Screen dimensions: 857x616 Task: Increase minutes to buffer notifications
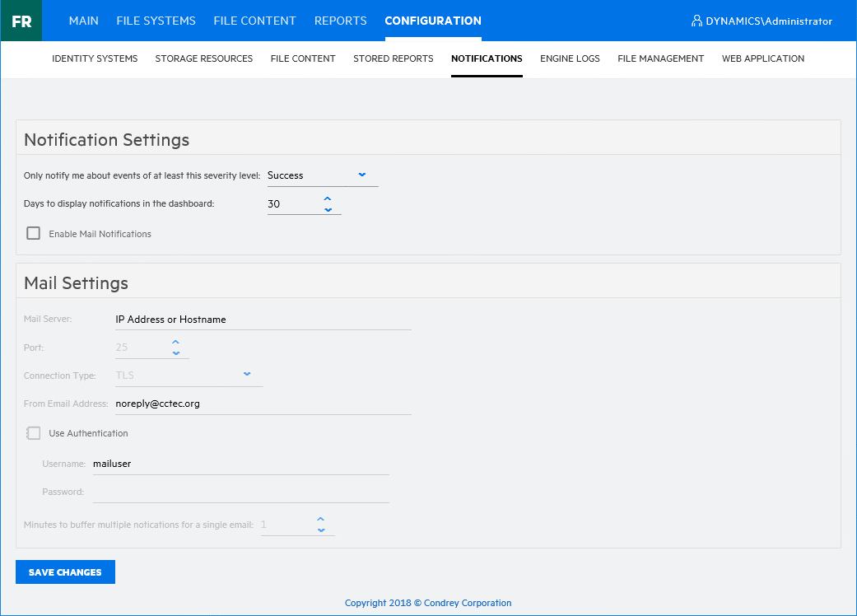pos(321,519)
